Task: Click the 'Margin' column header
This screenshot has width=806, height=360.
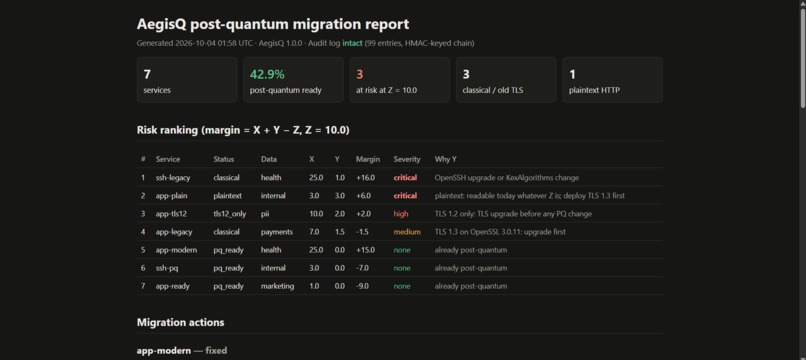Action: tap(368, 159)
